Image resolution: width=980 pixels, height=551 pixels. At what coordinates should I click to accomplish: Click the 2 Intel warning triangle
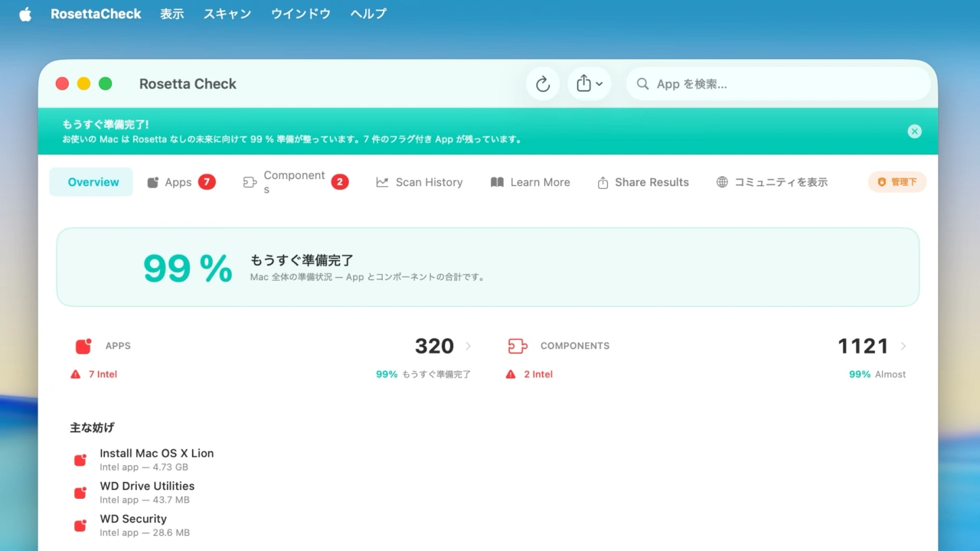coord(511,374)
